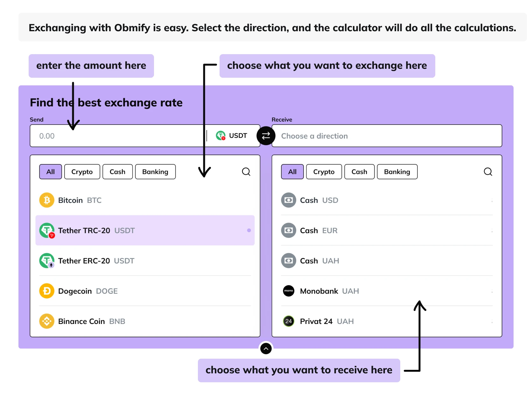Toggle the Cash filter in the Receive panel

pyautogui.click(x=359, y=172)
